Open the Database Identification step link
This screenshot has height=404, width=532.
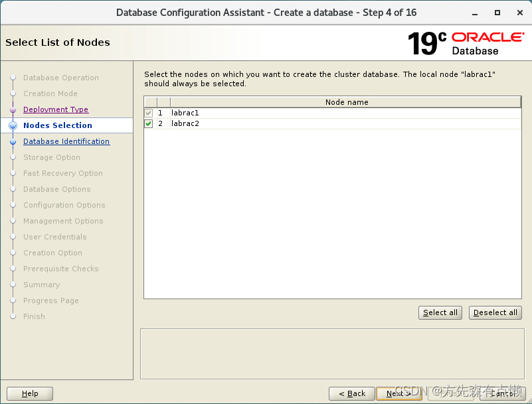click(66, 141)
